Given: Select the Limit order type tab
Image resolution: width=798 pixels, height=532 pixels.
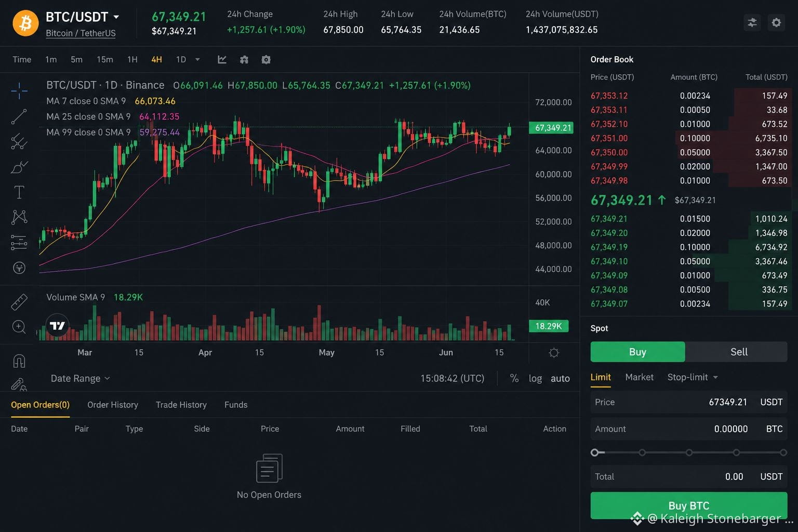Looking at the screenshot, I should [601, 377].
